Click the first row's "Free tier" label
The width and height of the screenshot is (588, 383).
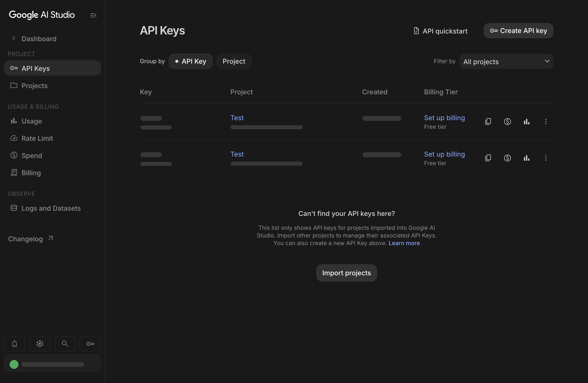coord(435,127)
